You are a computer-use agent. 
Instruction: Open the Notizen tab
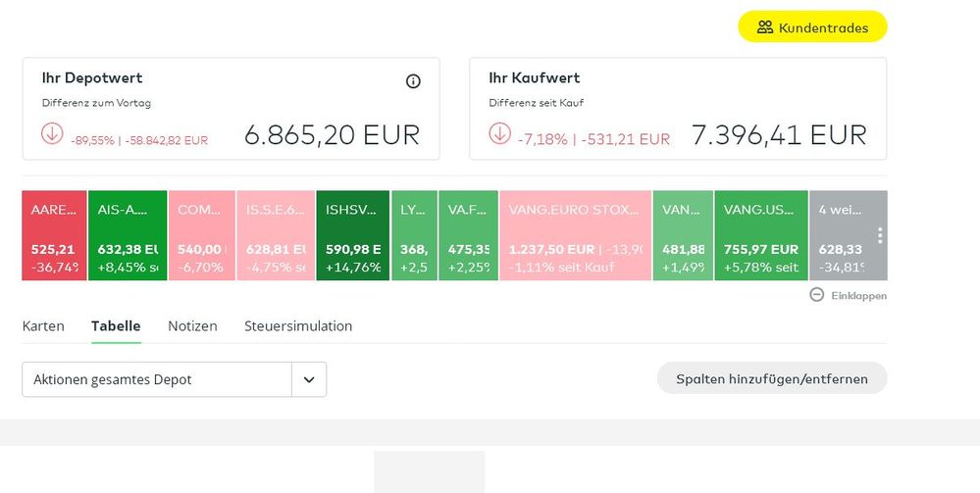192,326
